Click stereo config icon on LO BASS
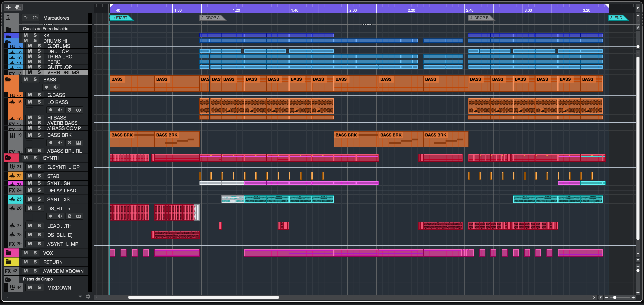This screenshot has height=305, width=644. (x=79, y=110)
